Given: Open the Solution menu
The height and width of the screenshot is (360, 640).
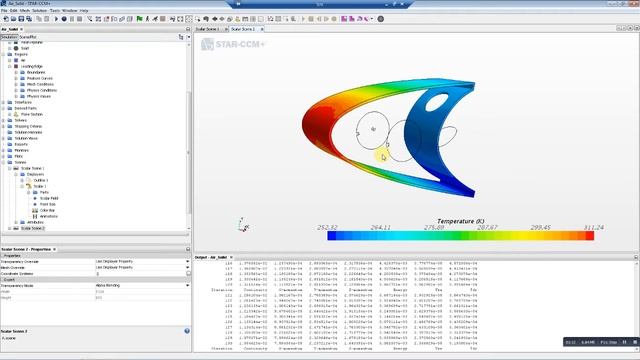Looking at the screenshot, I should 40,11.
